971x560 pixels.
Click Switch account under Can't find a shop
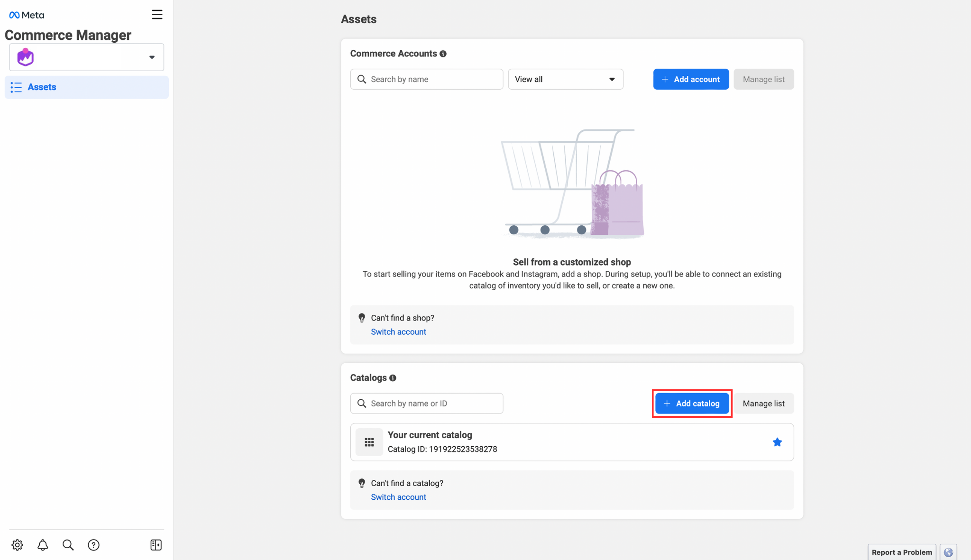tap(398, 332)
